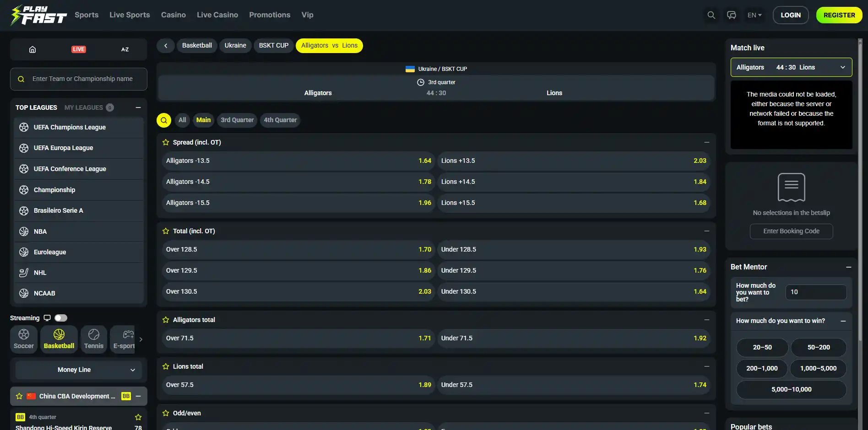Select the Tennis sport icon
This screenshot has width=868, height=430.
tap(94, 339)
